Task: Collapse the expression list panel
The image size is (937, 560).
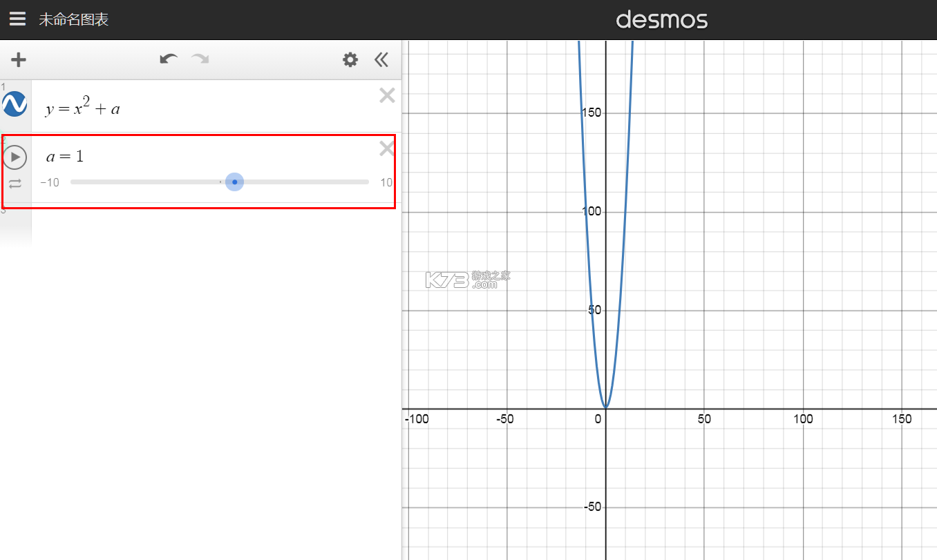Action: click(381, 60)
